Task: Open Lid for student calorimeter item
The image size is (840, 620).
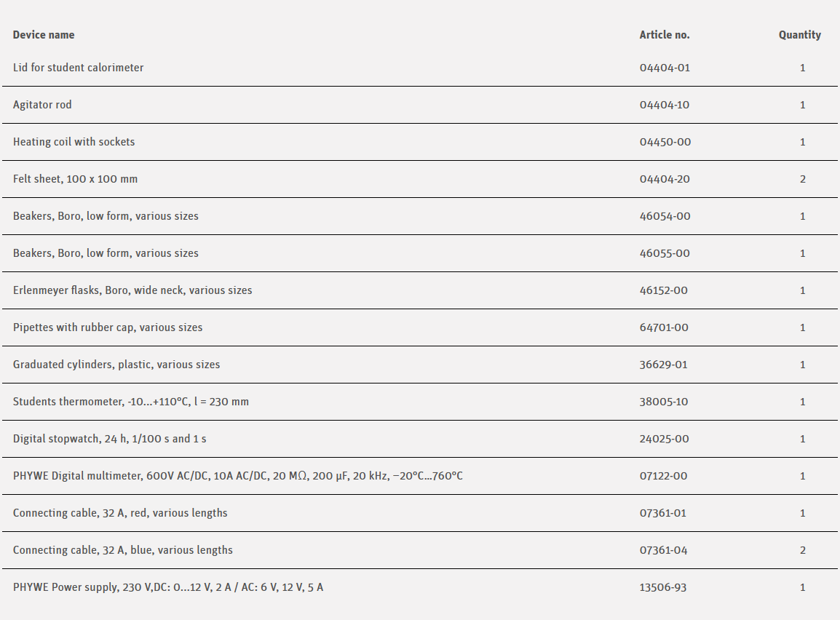Action: (79, 68)
